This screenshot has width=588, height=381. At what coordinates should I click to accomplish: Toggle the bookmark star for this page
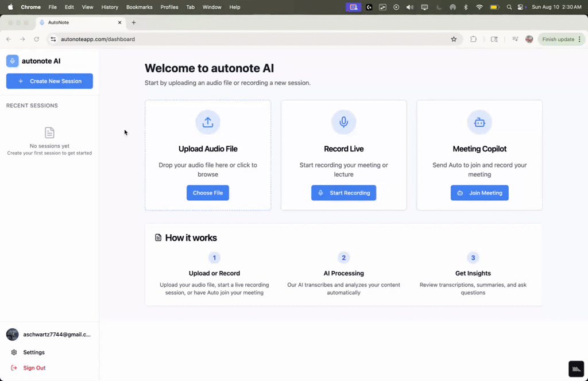pos(454,39)
